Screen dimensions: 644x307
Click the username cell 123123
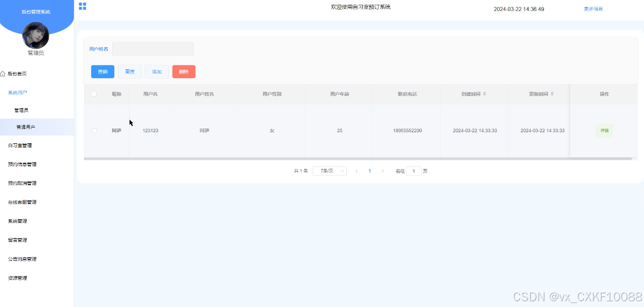pos(151,131)
